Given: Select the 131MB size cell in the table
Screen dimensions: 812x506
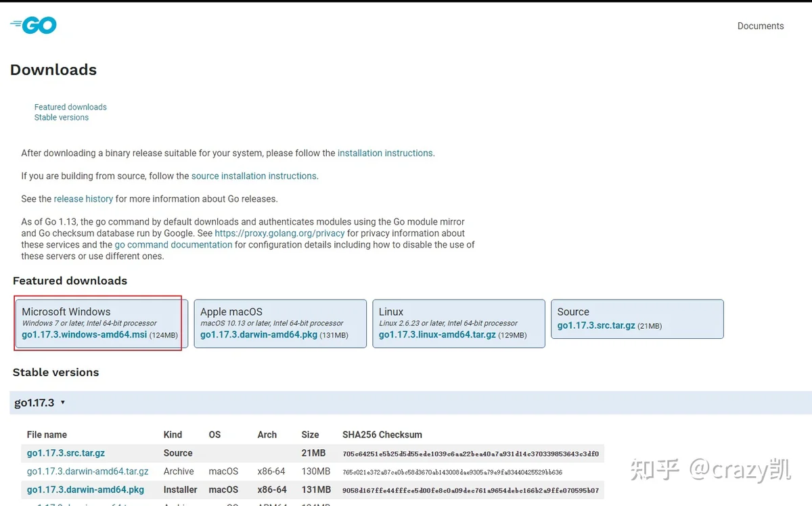Looking at the screenshot, I should [x=316, y=490].
